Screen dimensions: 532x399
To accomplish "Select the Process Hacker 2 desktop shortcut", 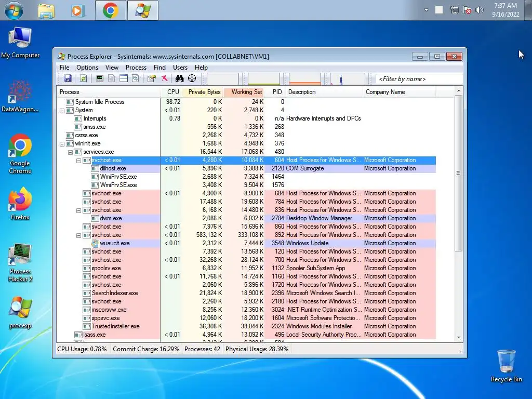I will pyautogui.click(x=20, y=262).
